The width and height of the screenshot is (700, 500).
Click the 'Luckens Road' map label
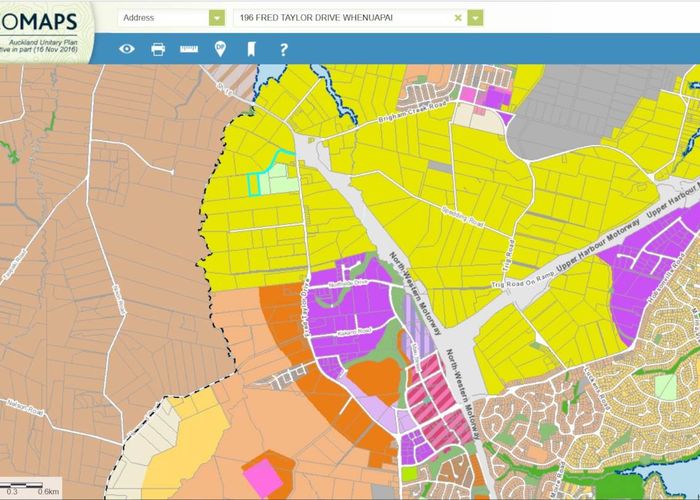click(598, 389)
